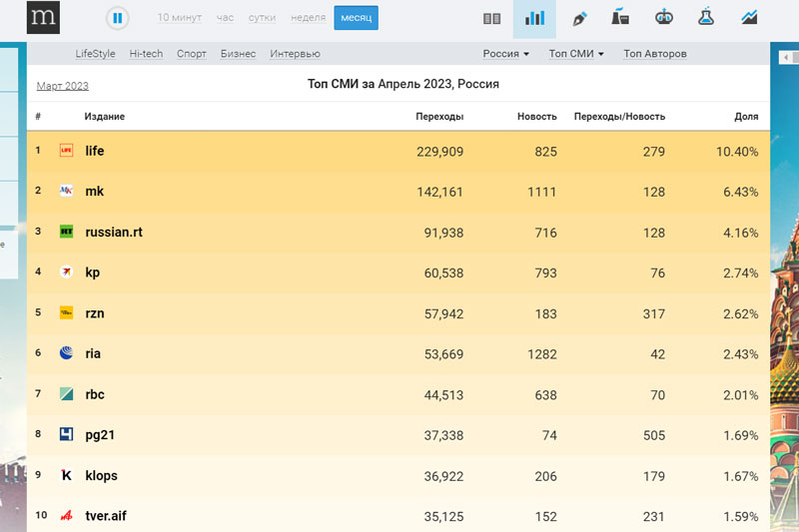Open the factory icon in the top bar
This screenshot has height=532, width=799.
[x=620, y=18]
